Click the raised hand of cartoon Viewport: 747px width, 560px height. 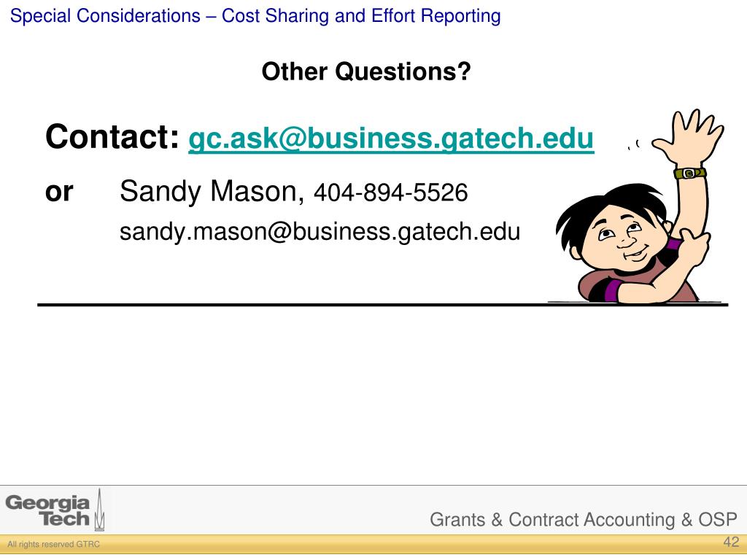[689, 136]
